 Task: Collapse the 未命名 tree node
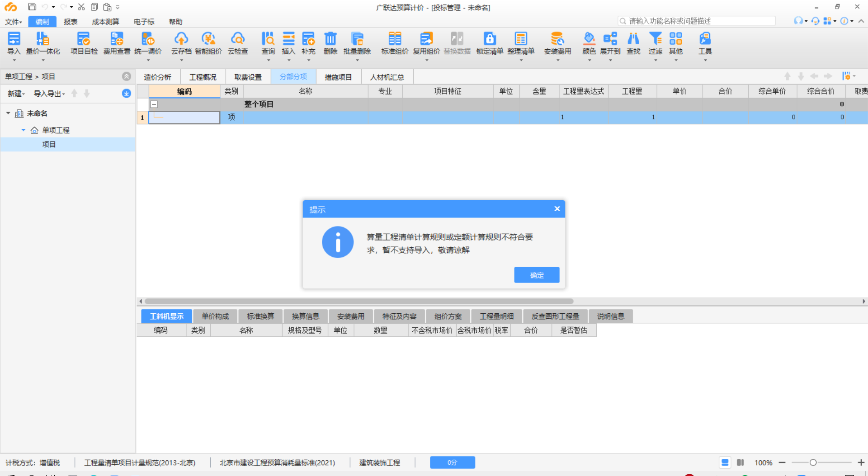[8, 113]
